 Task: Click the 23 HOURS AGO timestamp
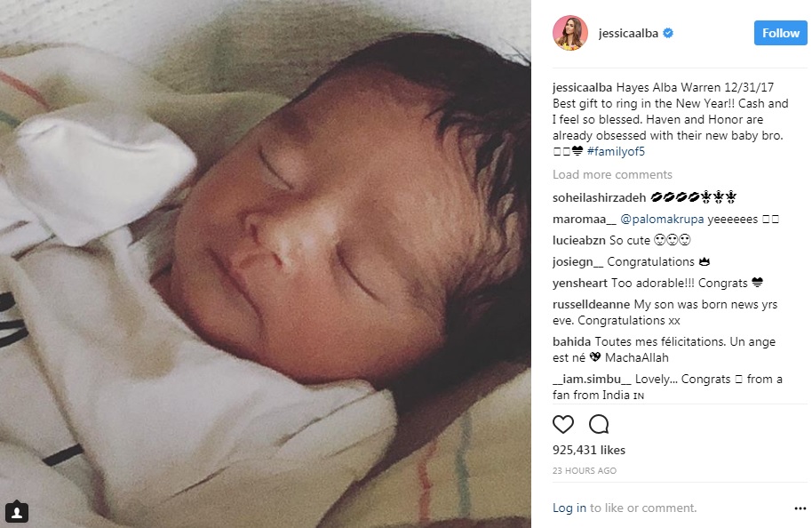pos(585,470)
